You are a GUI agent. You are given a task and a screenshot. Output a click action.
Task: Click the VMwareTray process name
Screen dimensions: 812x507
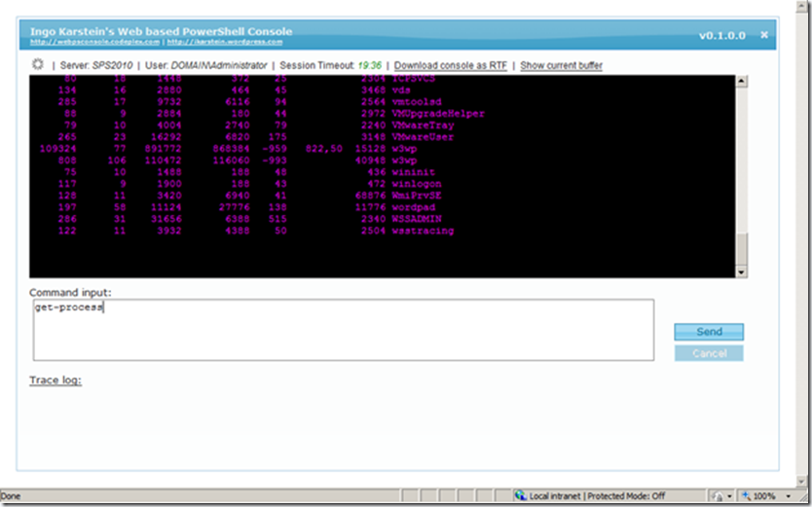pyautogui.click(x=423, y=126)
